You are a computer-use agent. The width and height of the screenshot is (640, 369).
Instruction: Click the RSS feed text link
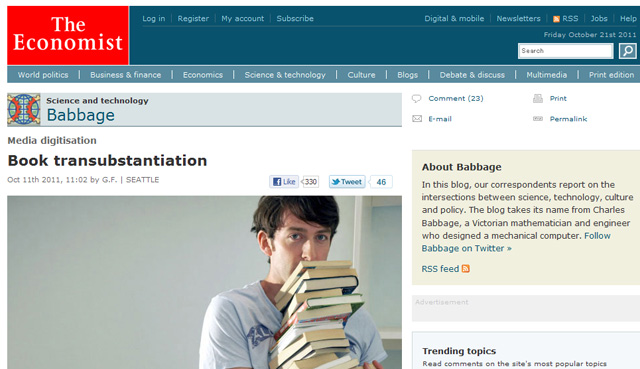point(440,269)
